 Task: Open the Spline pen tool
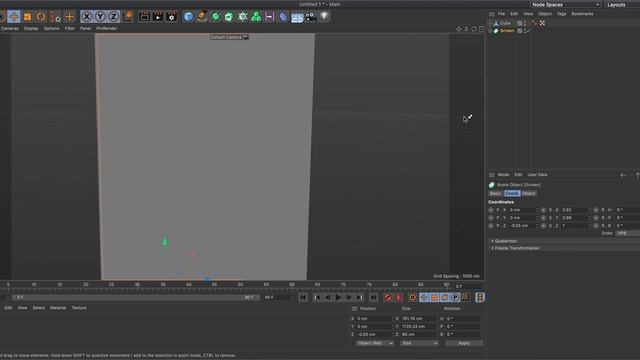point(202,17)
